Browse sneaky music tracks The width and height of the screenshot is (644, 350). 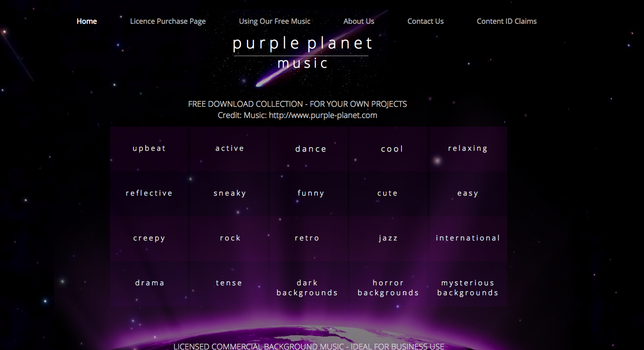(229, 193)
